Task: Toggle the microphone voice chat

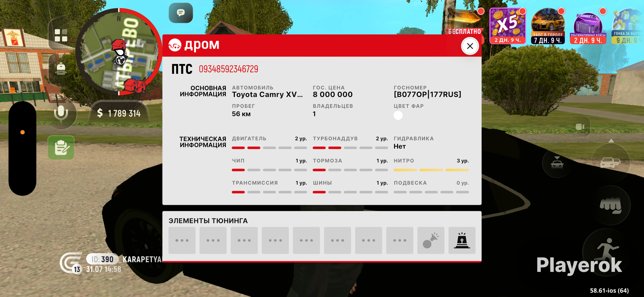Action: pyautogui.click(x=61, y=114)
